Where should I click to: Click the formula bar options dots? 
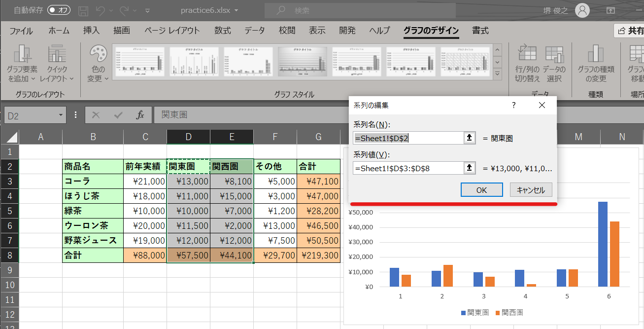tap(75, 115)
